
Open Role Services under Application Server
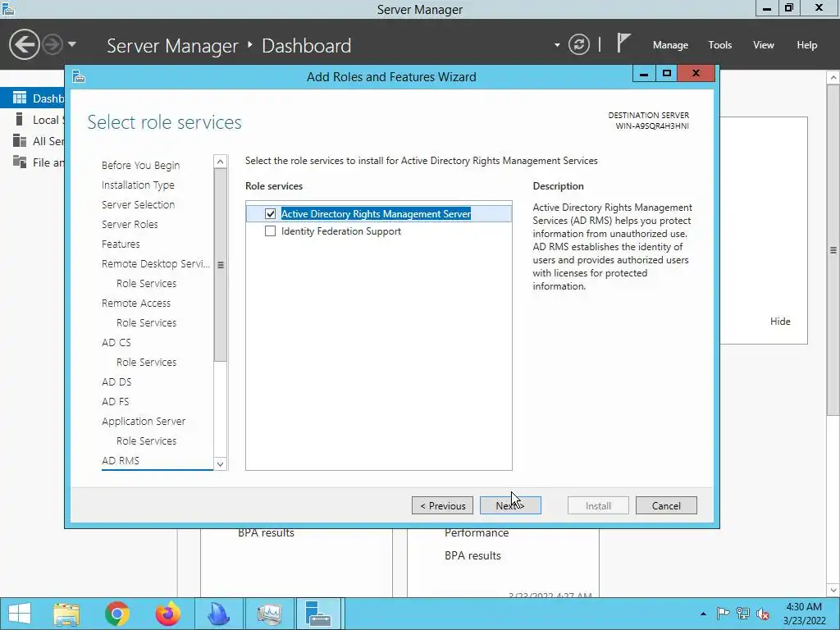146,441
